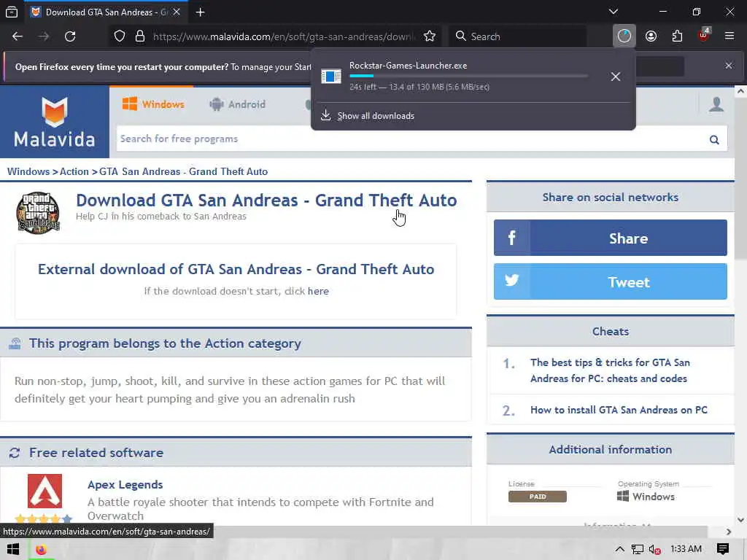Open the tracking protection shield icon

click(120, 36)
